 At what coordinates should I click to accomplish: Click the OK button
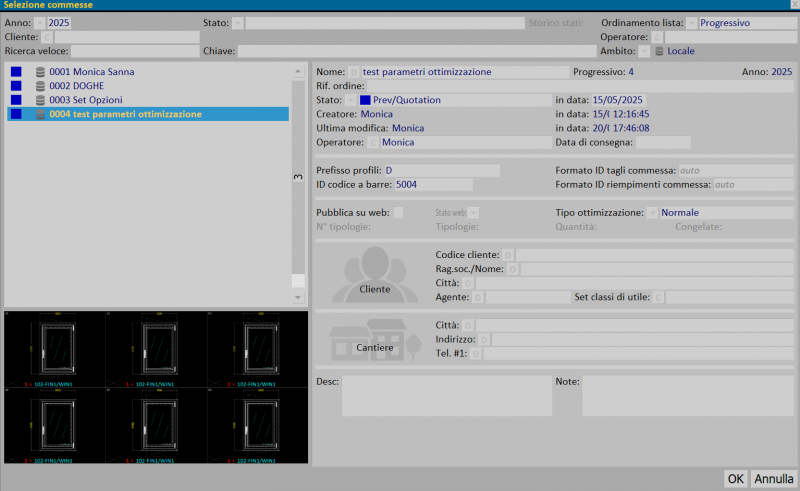point(735,479)
